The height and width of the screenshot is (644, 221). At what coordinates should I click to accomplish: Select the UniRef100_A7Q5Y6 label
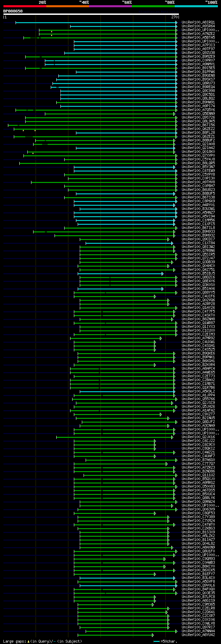(198, 110)
